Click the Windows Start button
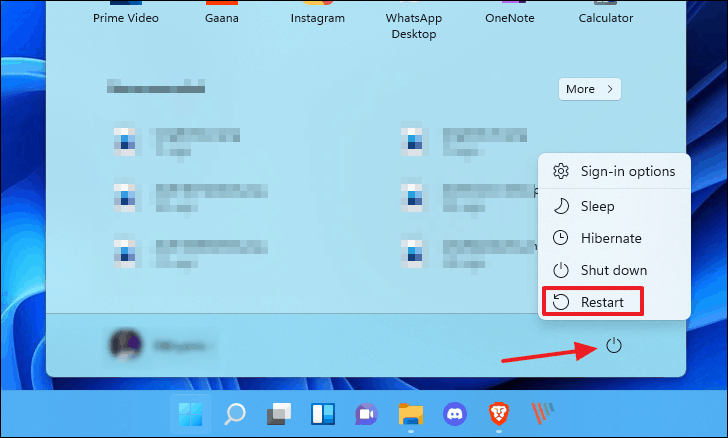Screen dimensions: 728x438 (x=187, y=412)
